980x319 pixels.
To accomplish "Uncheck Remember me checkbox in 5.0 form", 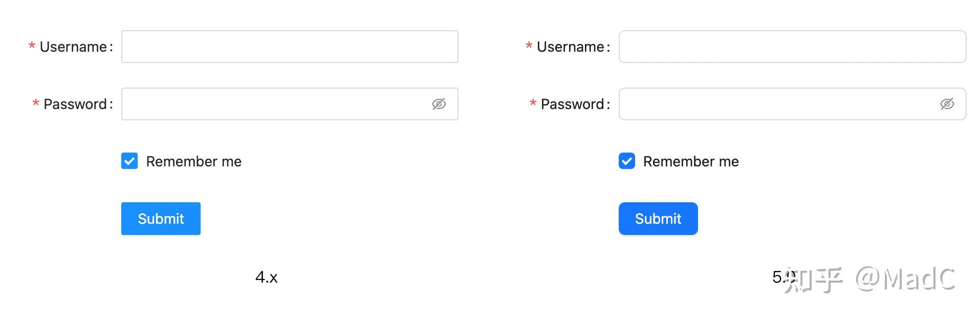I will tap(627, 161).
